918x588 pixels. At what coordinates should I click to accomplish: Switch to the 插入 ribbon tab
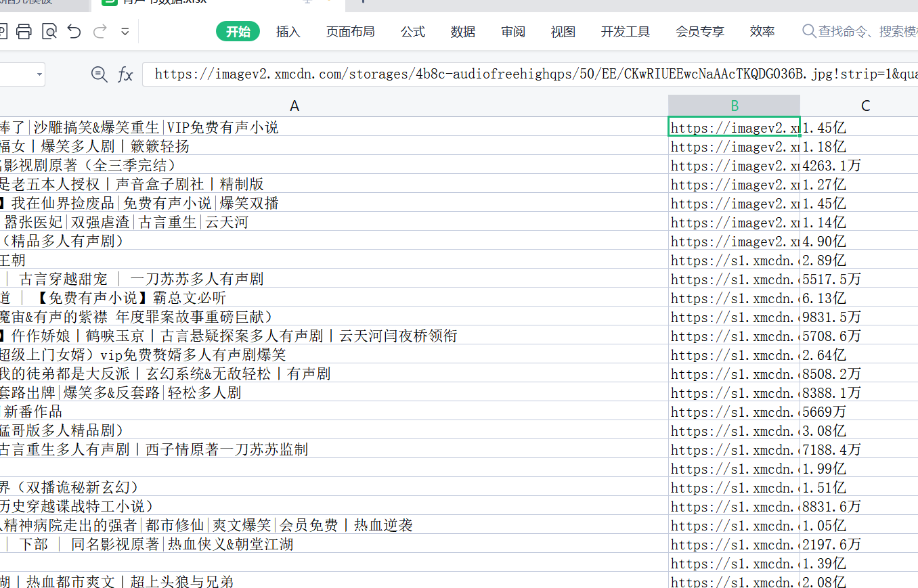288,32
